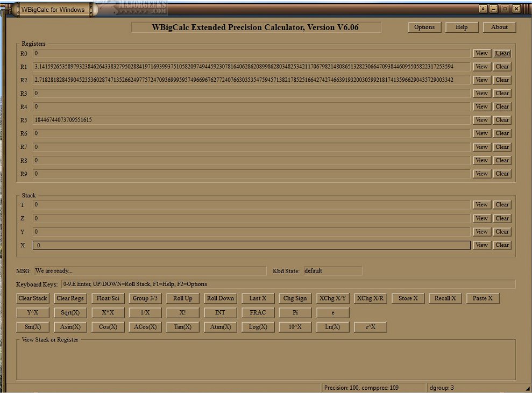Screen dimensions: 532x393
Task: Click Store X button
Action: [408, 298]
